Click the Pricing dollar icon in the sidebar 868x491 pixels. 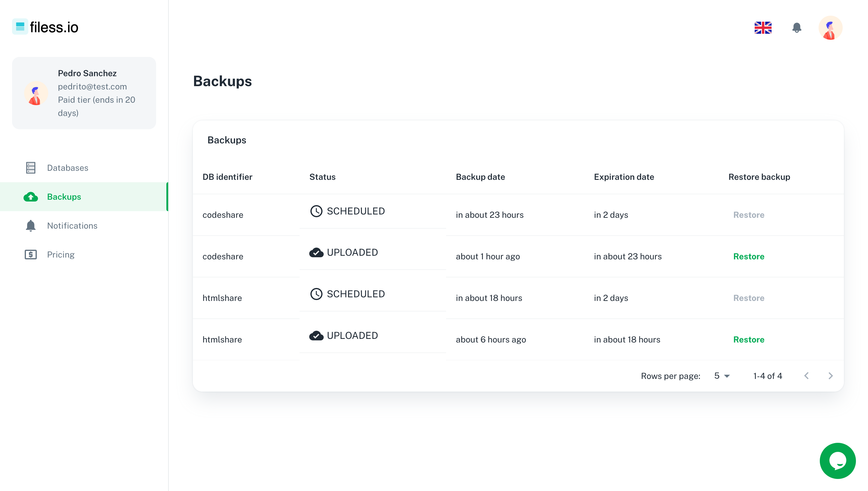[x=31, y=254]
